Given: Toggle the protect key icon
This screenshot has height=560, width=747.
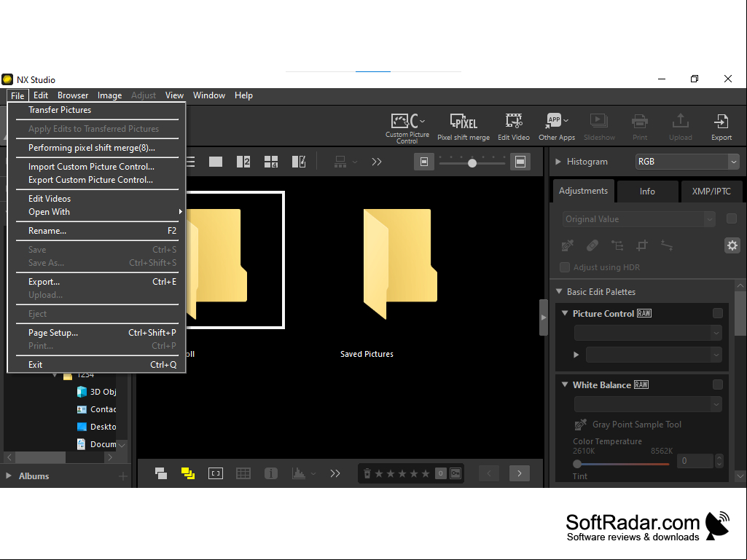Looking at the screenshot, I should tap(456, 473).
